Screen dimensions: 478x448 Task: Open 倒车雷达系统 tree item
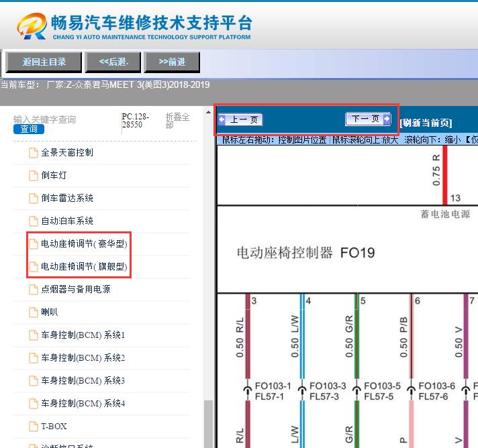pos(67,199)
